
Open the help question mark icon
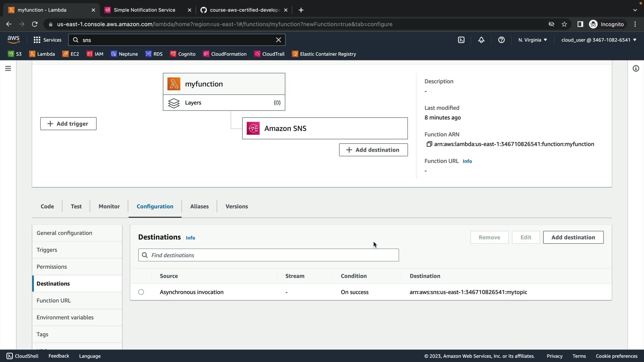[501, 40]
